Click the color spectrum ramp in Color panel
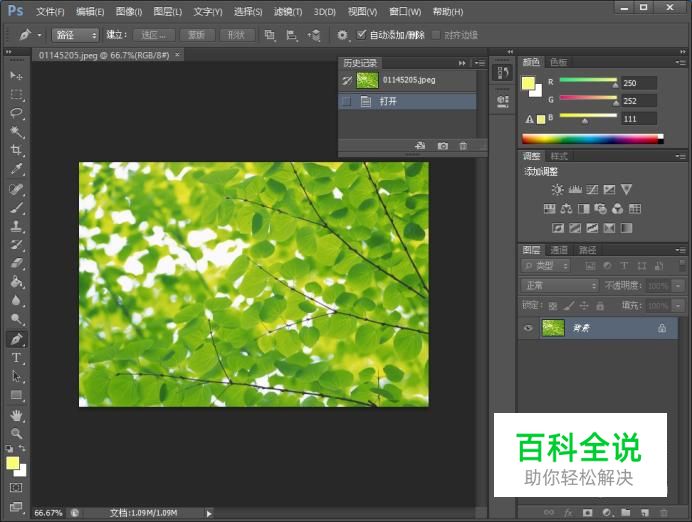Image resolution: width=692 pixels, height=522 pixels. click(x=592, y=139)
